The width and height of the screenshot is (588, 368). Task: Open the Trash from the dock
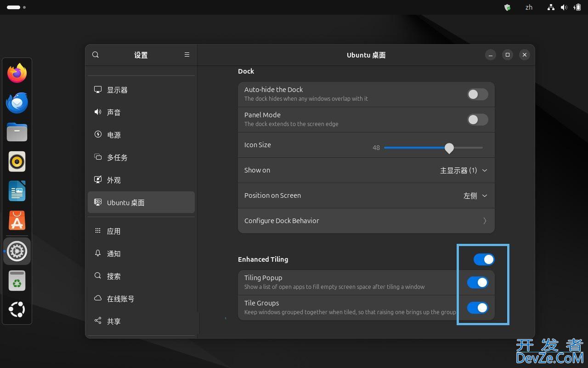[x=17, y=281]
